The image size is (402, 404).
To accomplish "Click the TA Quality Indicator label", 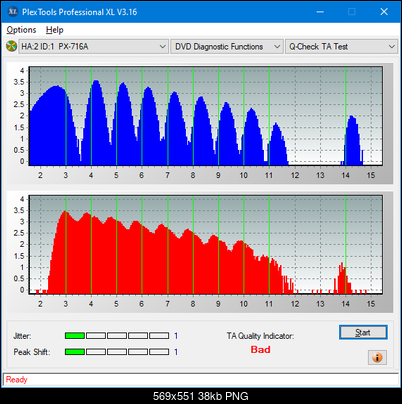I will 260,336.
